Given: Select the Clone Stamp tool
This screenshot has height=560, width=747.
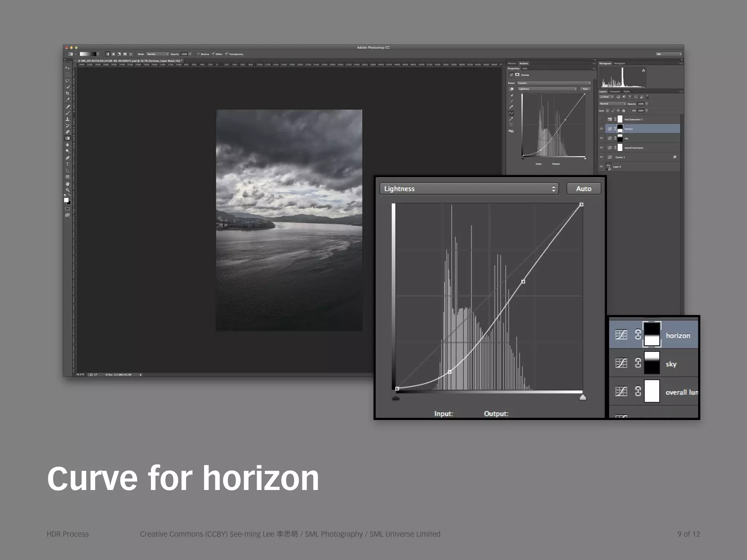Looking at the screenshot, I should [x=67, y=119].
